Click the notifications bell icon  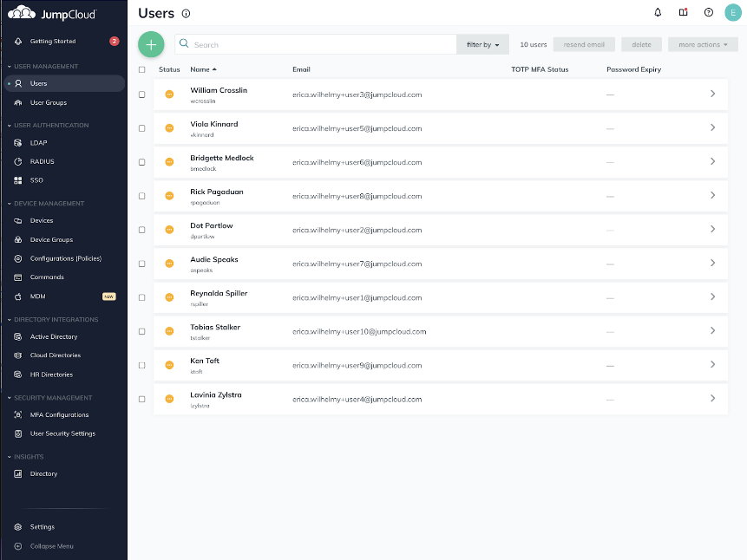pyautogui.click(x=658, y=12)
